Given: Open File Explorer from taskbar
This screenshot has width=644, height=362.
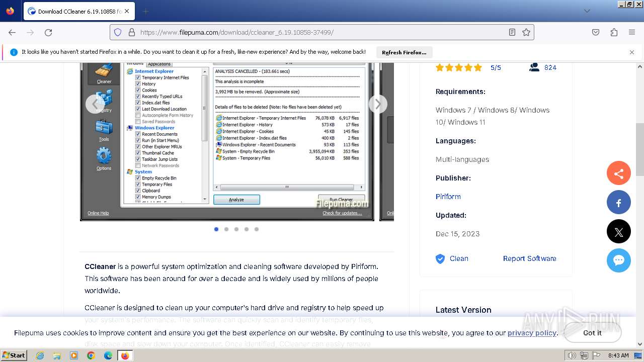Looking at the screenshot, I should pyautogui.click(x=57, y=355).
